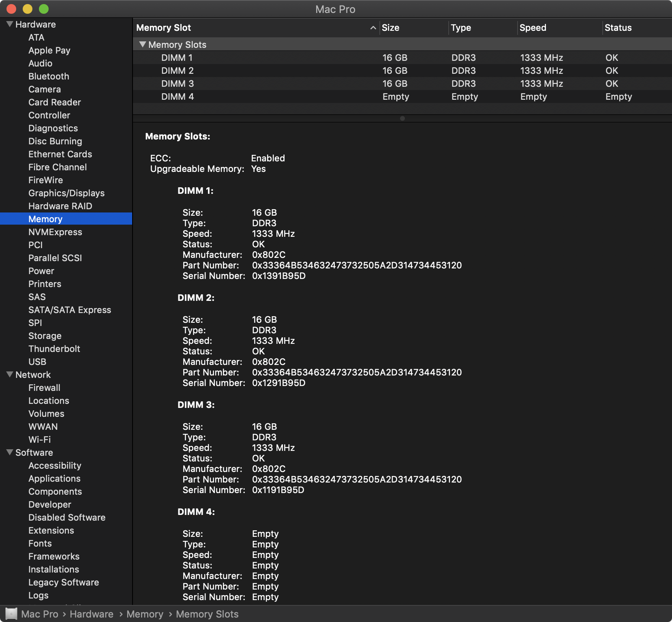Select the highlighted Memory sidebar item
The height and width of the screenshot is (622, 672).
click(66, 219)
